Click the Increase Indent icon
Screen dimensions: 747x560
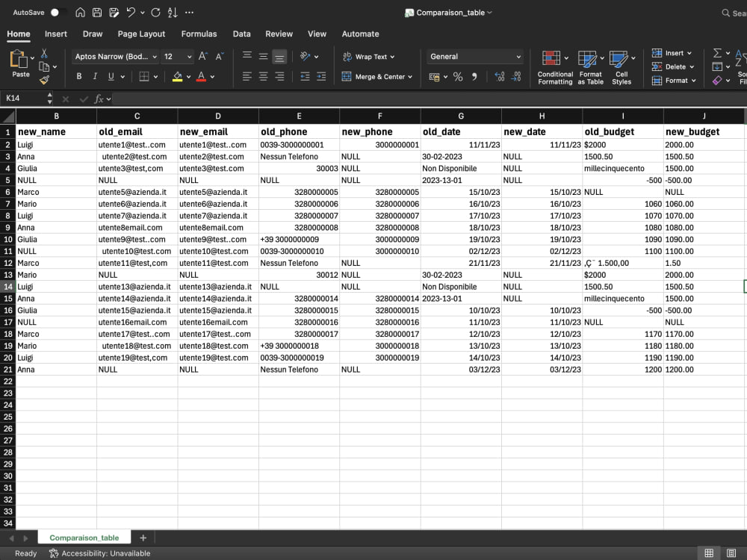click(321, 76)
